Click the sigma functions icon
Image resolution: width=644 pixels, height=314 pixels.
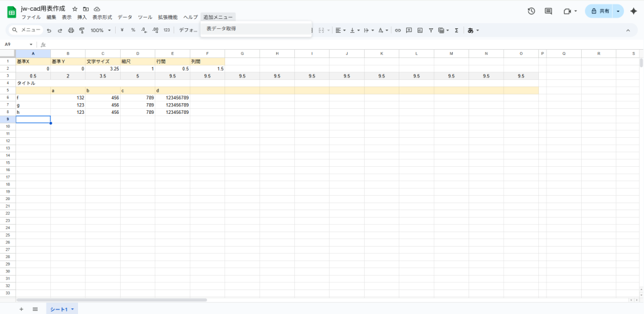tap(457, 30)
